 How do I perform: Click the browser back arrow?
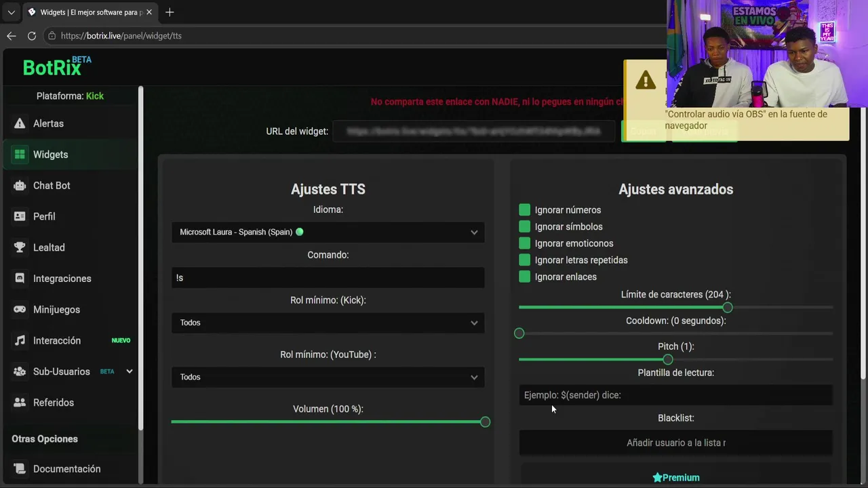(11, 36)
